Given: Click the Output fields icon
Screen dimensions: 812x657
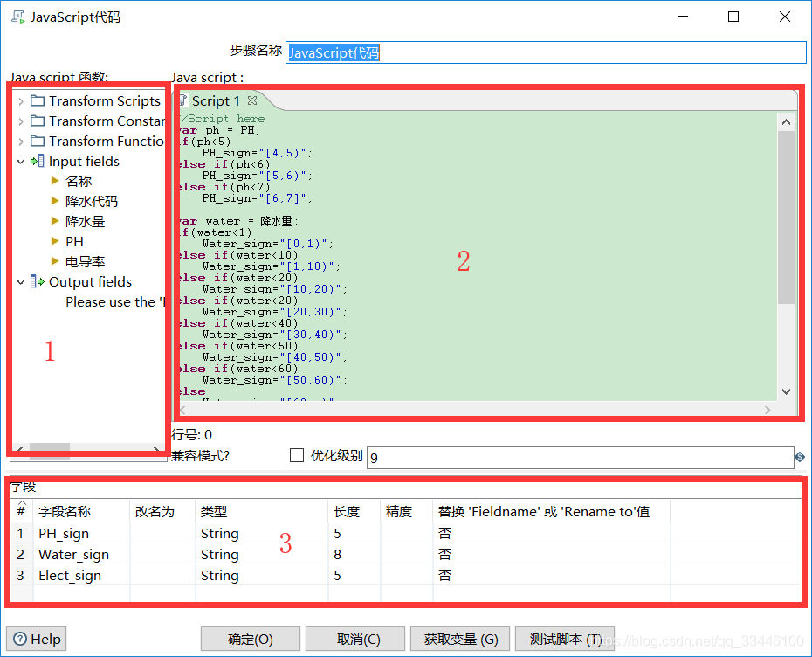Looking at the screenshot, I should 38,282.
